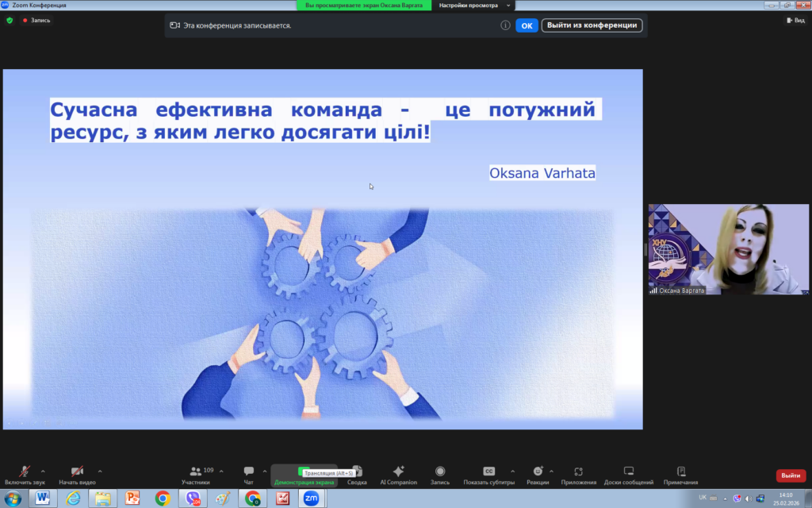Viewport: 812px width, 508px height.
Task: Click the Запись record icon
Action: click(440, 471)
